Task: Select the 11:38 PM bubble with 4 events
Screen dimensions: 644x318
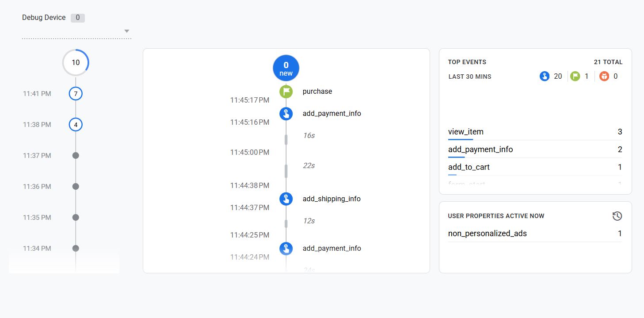Action: click(x=76, y=125)
